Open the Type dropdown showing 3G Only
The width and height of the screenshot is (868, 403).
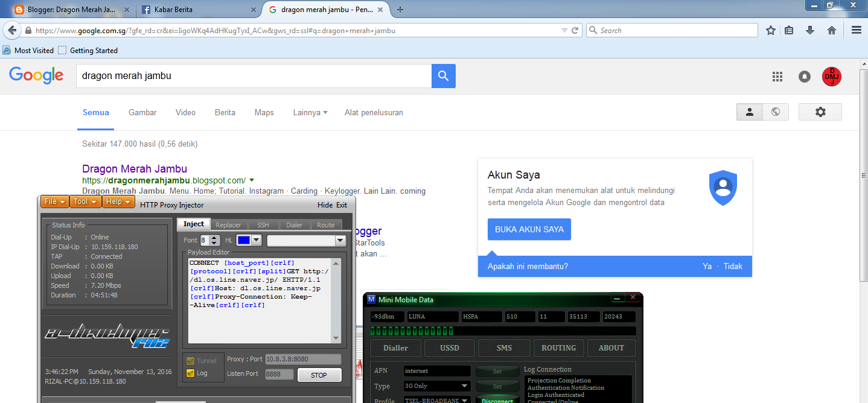436,386
